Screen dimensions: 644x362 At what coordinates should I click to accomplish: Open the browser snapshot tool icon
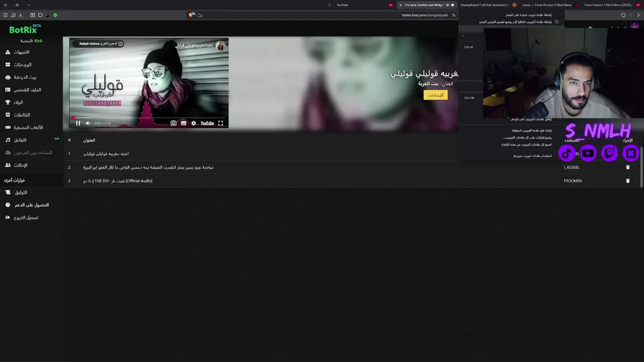click(x=33, y=15)
